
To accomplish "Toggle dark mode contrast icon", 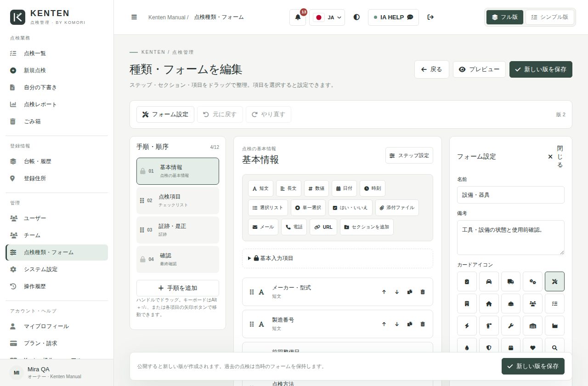I will point(356,17).
